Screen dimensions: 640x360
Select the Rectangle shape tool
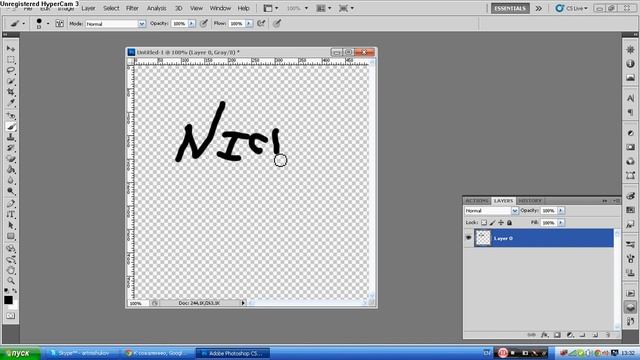coord(11,236)
